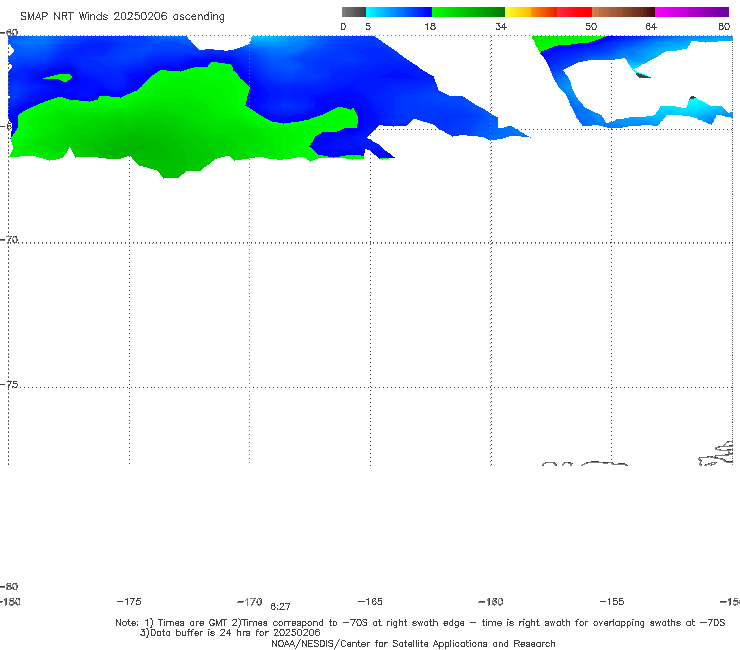The height and width of the screenshot is (650, 740).
Task: Click the color bar label "18"
Action: click(430, 27)
